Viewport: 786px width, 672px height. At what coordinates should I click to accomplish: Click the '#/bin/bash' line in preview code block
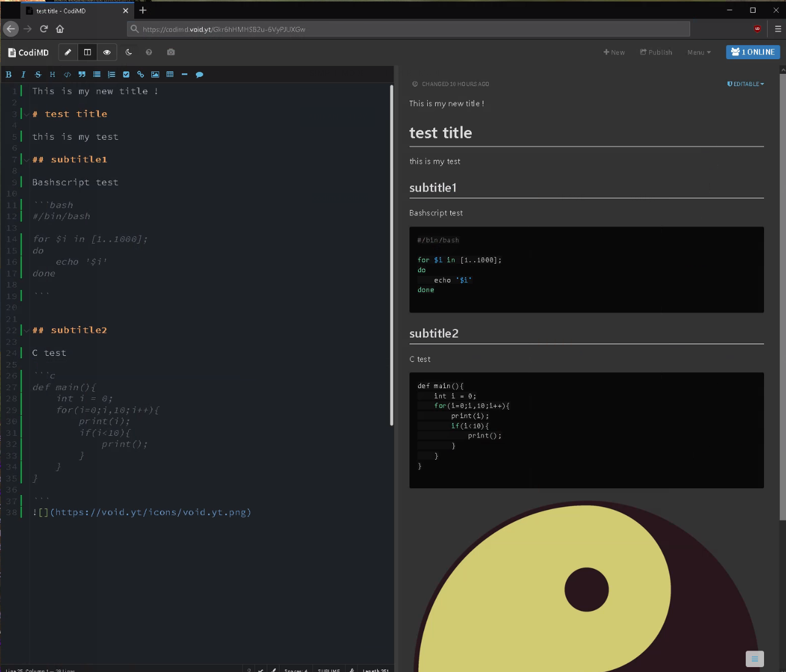pyautogui.click(x=438, y=240)
